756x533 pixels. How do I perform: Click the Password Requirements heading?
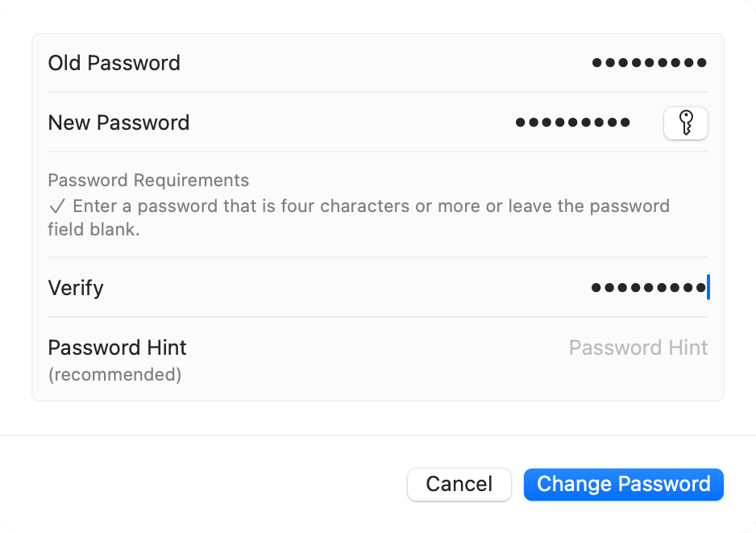pos(148,181)
